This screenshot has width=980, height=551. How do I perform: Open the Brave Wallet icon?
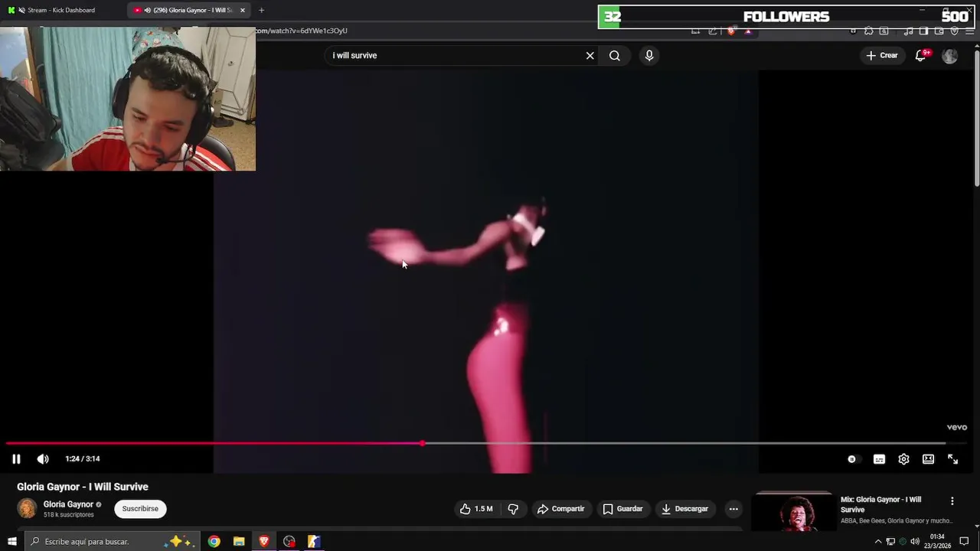(x=939, y=31)
